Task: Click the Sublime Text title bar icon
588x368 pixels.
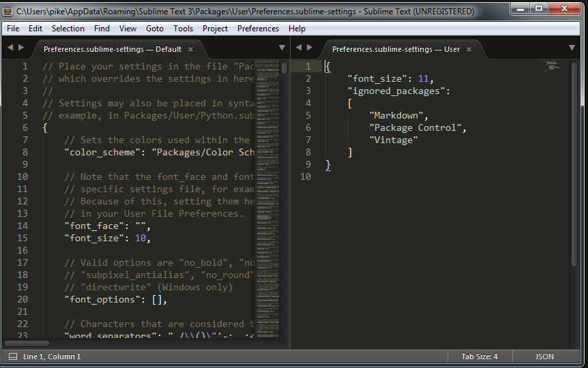Action: pyautogui.click(x=7, y=11)
